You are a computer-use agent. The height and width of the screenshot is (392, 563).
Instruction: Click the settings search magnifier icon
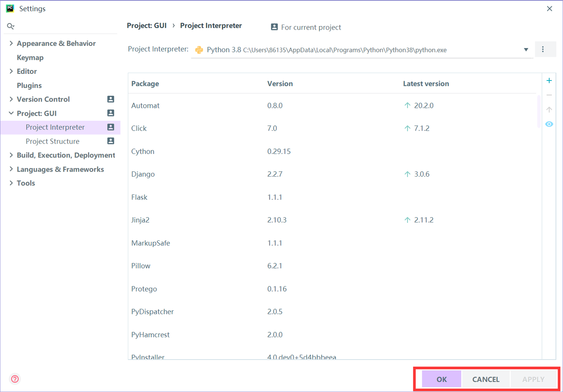pyautogui.click(x=11, y=26)
